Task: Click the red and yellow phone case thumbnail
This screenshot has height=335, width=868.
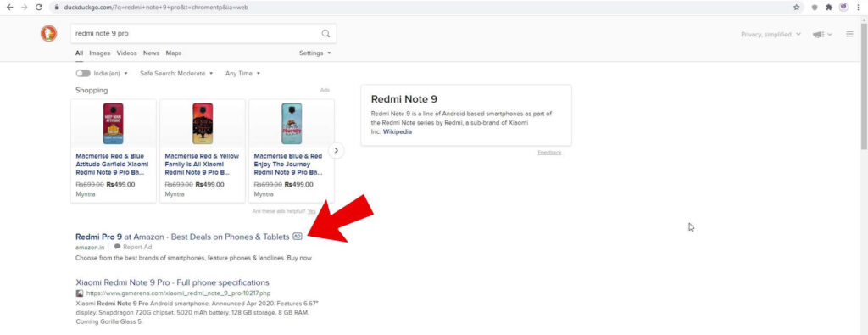Action: (x=203, y=124)
